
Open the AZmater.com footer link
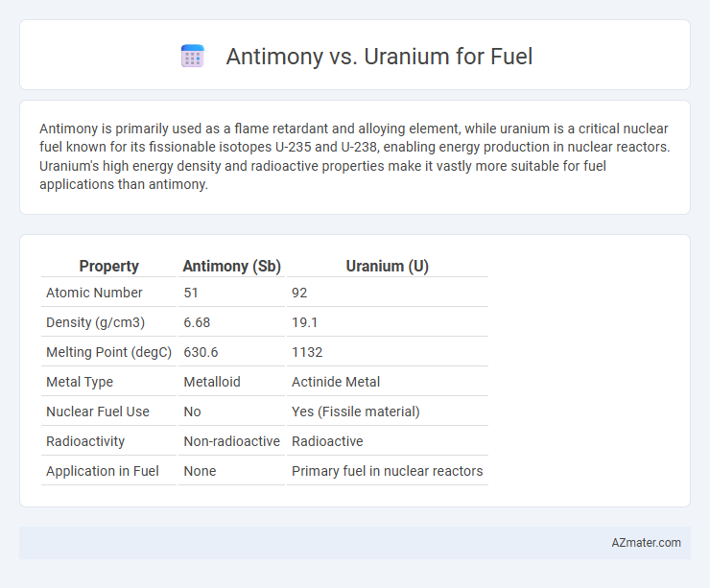646,542
